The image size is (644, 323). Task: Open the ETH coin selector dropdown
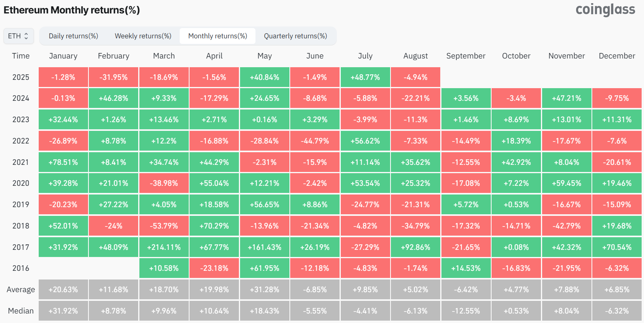[18, 36]
